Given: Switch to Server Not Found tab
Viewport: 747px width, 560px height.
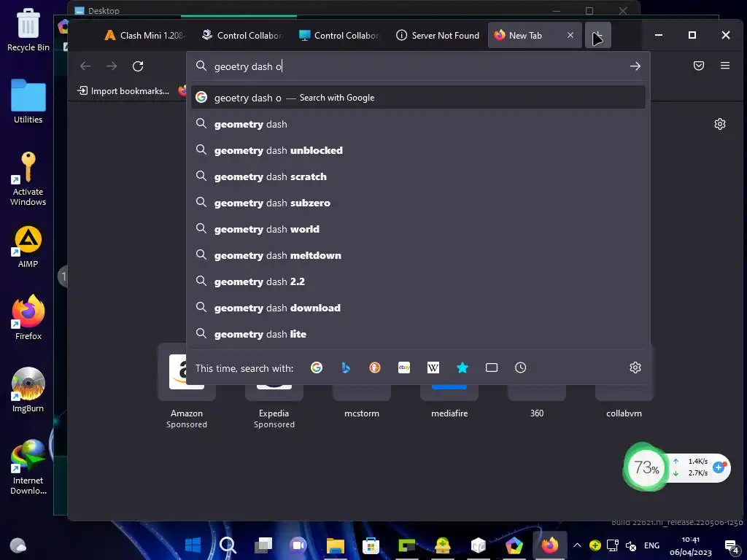Looking at the screenshot, I should click(438, 35).
